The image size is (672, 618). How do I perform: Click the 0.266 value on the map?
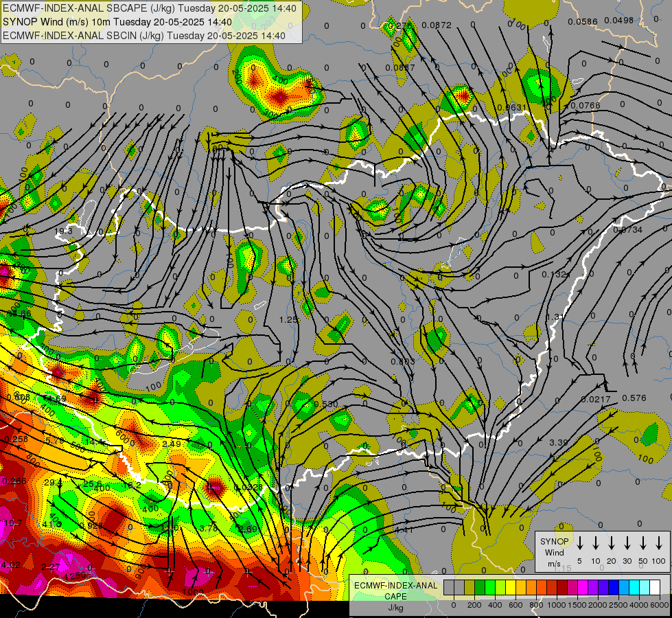coord(14,481)
